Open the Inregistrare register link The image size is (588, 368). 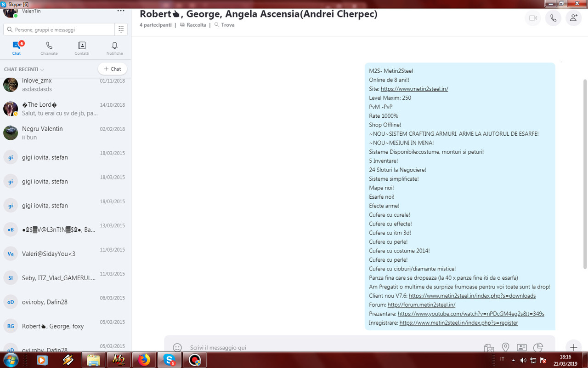click(x=458, y=323)
